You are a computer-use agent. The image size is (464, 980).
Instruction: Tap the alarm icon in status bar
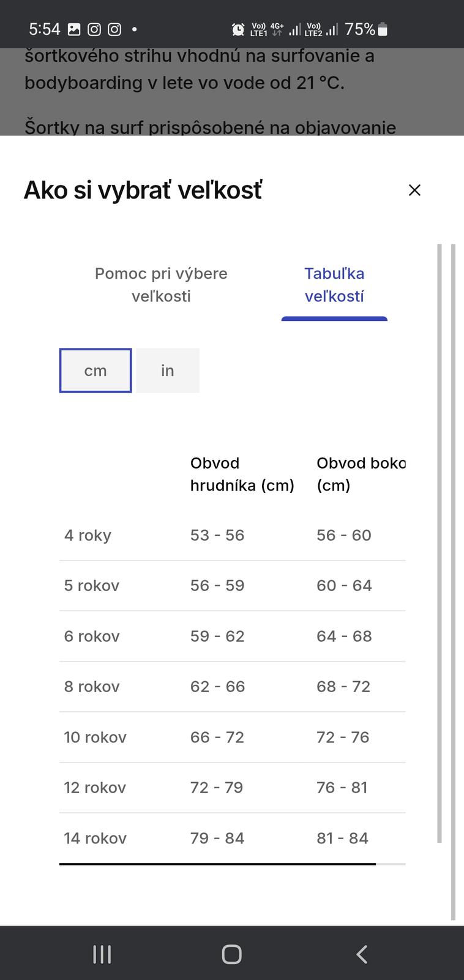(238, 29)
